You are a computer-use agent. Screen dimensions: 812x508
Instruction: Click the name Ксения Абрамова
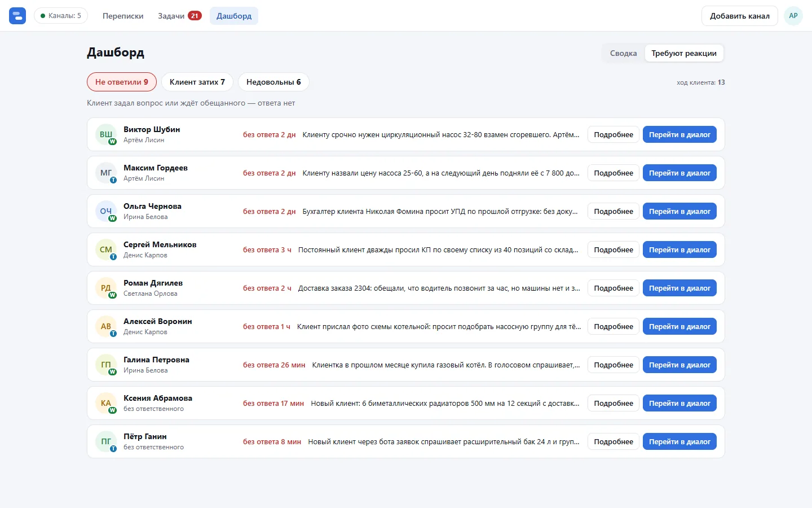tap(158, 398)
